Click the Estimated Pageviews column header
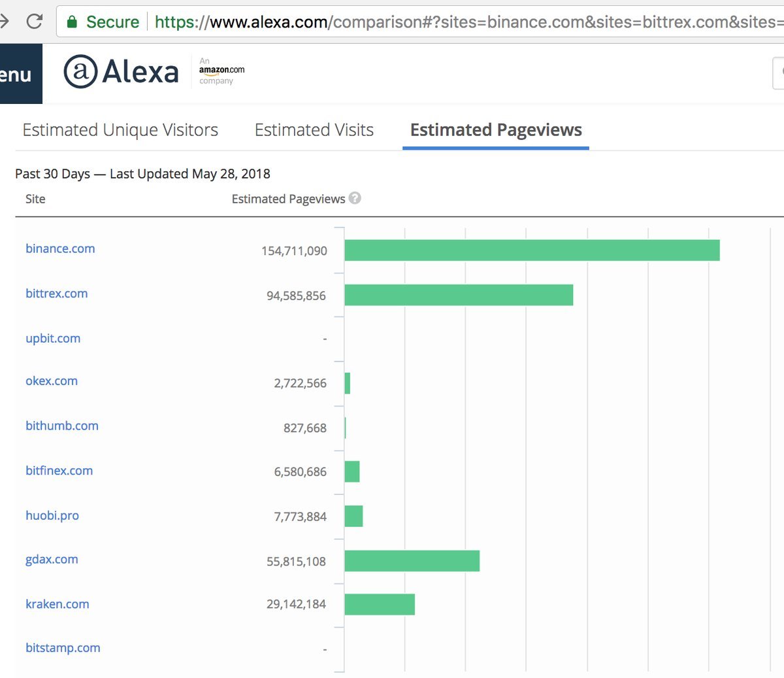Viewport: 784px width, 678px height. pyautogui.click(x=288, y=199)
